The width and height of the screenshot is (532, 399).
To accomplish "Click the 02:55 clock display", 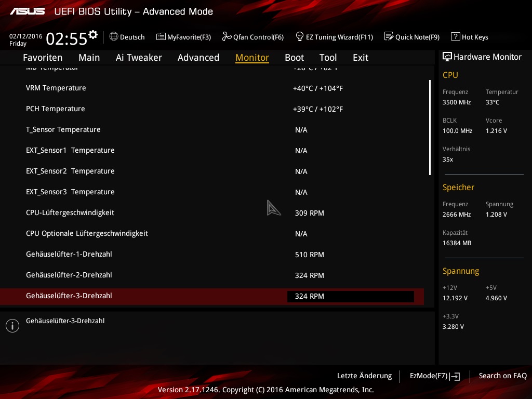I will (x=66, y=38).
